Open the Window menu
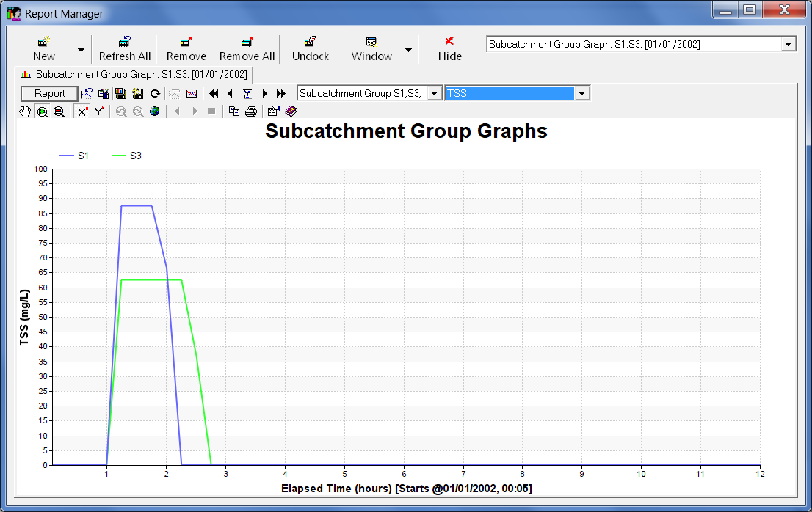812x512 pixels. tap(371, 48)
